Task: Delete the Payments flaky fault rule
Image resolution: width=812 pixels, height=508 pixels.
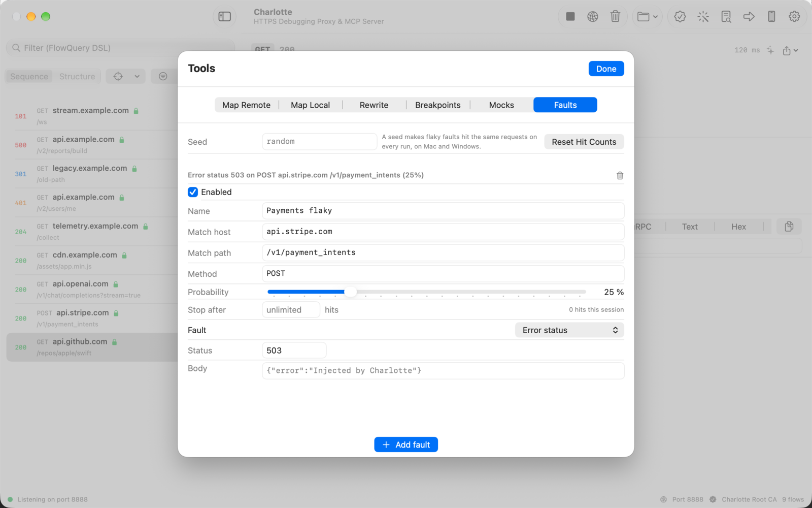Action: pyautogui.click(x=620, y=175)
